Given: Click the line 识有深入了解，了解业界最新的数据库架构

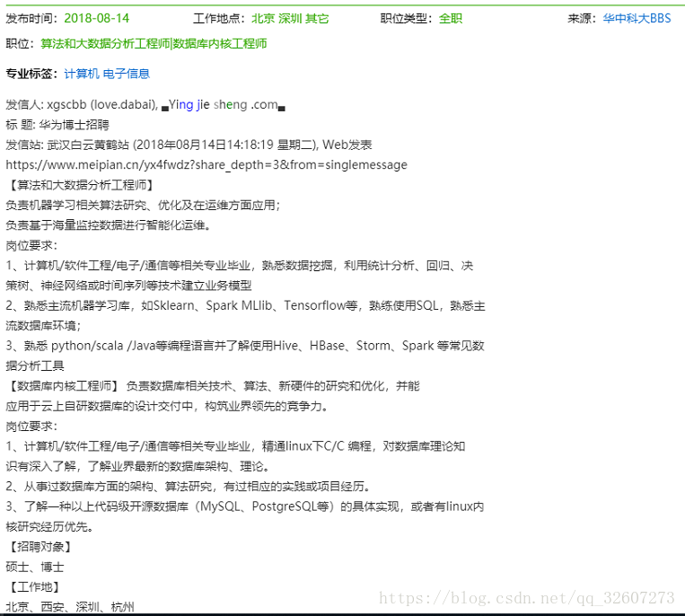Looking at the screenshot, I should (137, 467).
